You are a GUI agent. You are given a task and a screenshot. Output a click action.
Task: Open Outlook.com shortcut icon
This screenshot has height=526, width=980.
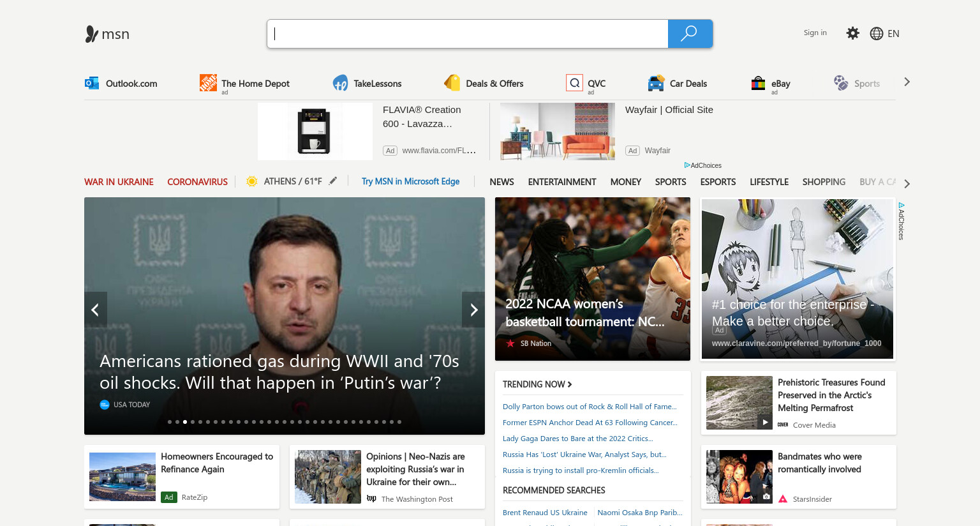tap(92, 83)
